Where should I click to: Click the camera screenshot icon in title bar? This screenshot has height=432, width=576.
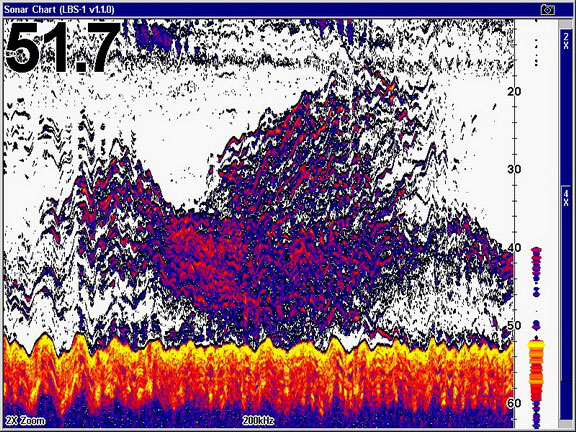(x=547, y=10)
